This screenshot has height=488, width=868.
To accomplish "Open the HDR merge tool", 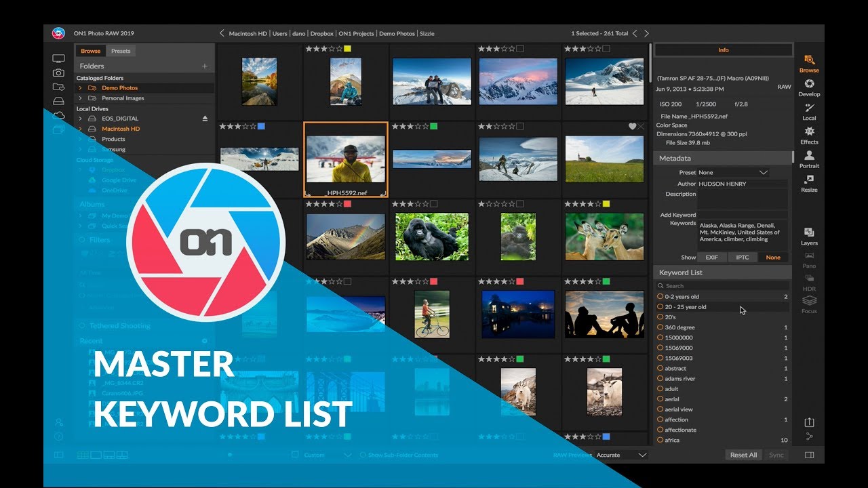I will tap(809, 283).
